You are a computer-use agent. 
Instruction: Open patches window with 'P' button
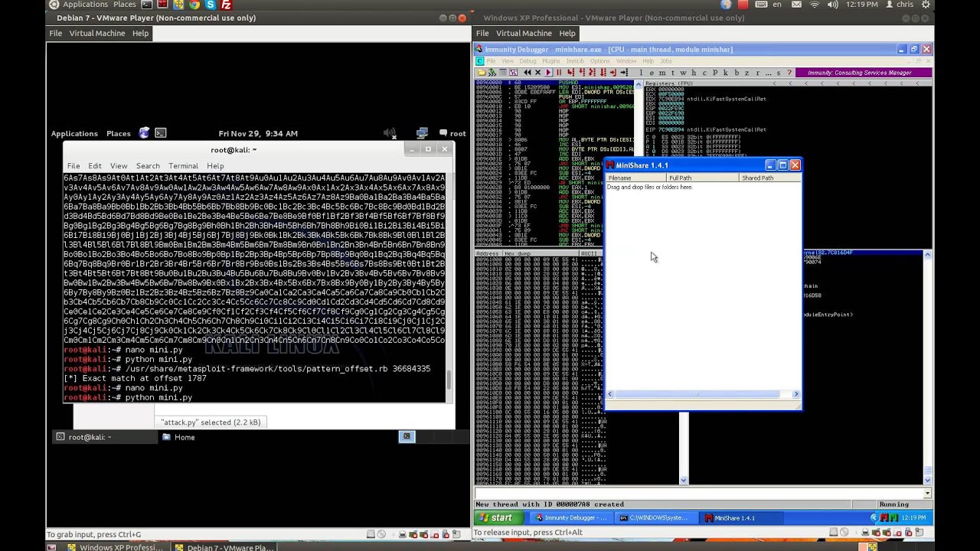[715, 73]
